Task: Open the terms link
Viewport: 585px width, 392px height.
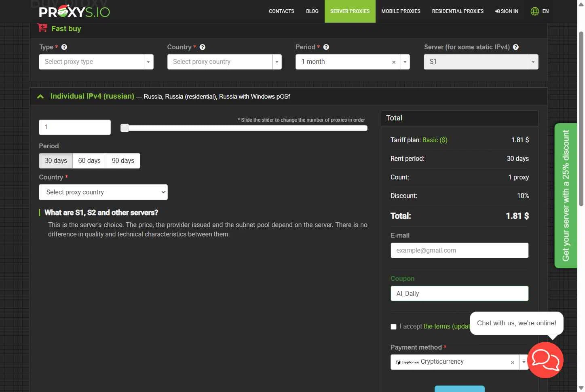Action: coord(447,326)
